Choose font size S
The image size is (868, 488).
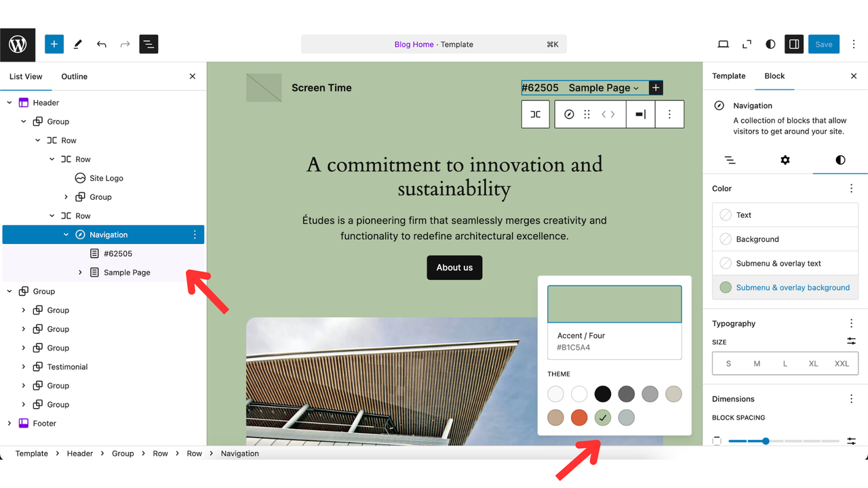point(729,364)
